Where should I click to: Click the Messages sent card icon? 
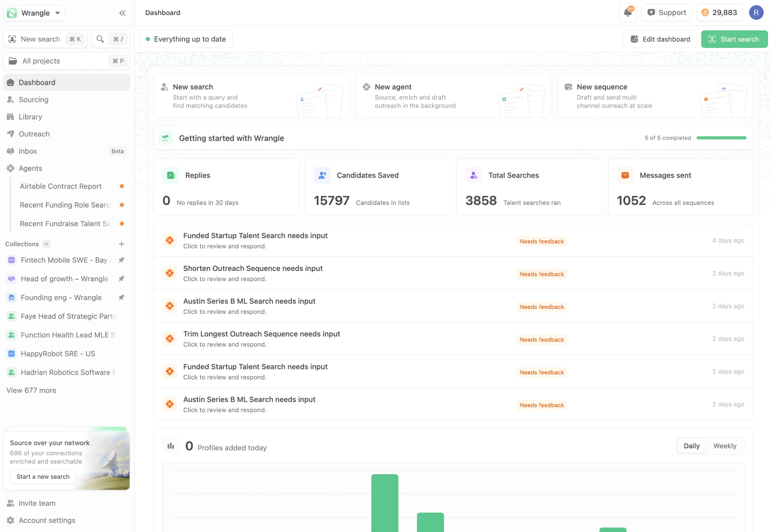pos(625,175)
